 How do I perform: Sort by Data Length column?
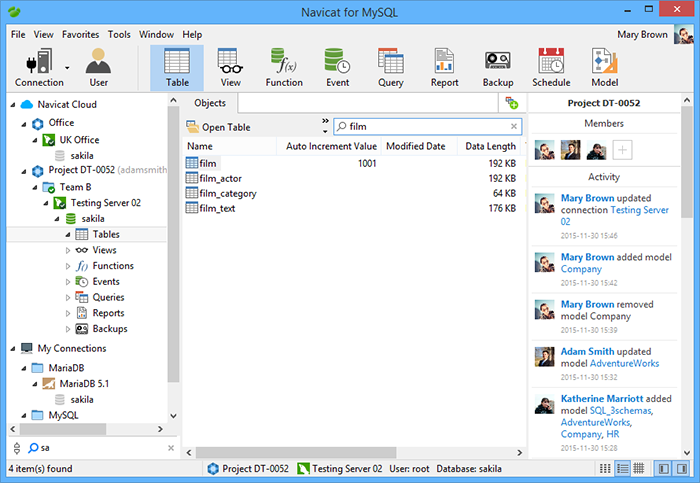pos(490,146)
